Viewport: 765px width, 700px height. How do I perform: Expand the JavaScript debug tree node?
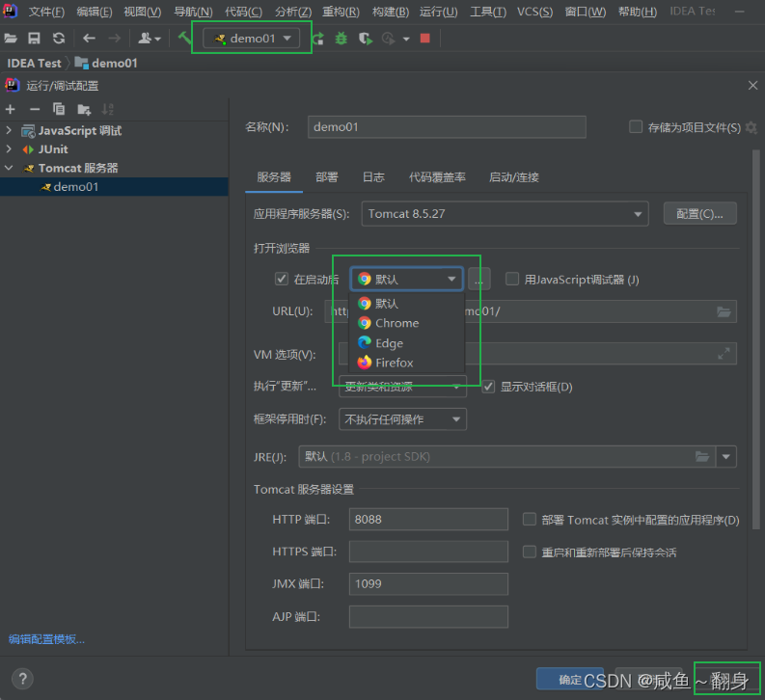point(9,130)
